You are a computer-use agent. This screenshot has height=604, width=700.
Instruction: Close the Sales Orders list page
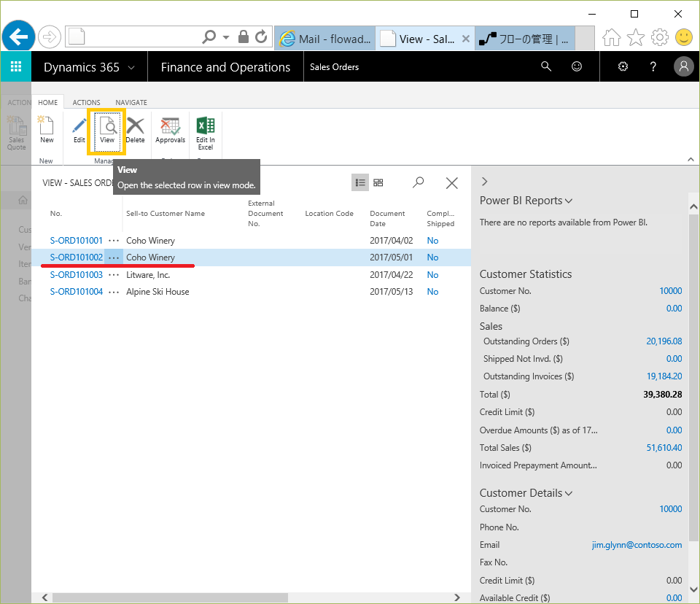pyautogui.click(x=452, y=182)
